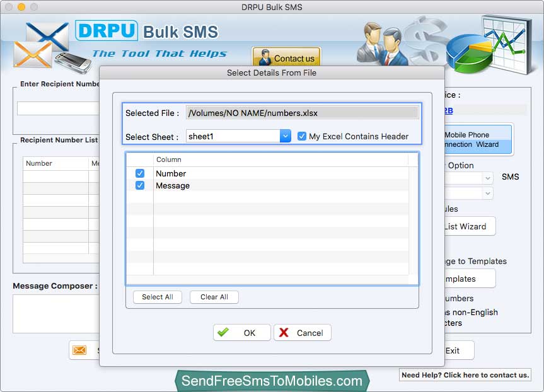
Task: Dismiss dialog with the Cancel button
Action: [x=302, y=333]
